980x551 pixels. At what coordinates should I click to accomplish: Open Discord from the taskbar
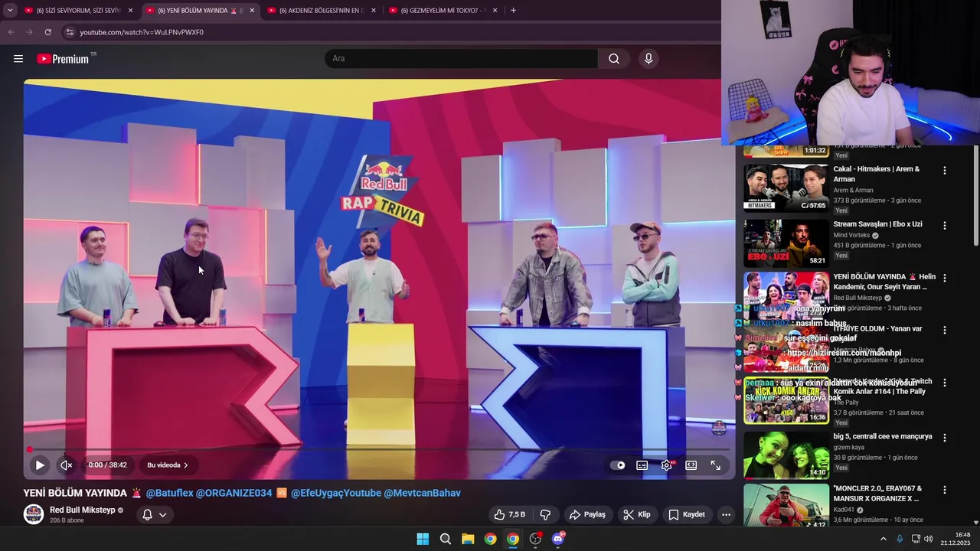(x=558, y=539)
